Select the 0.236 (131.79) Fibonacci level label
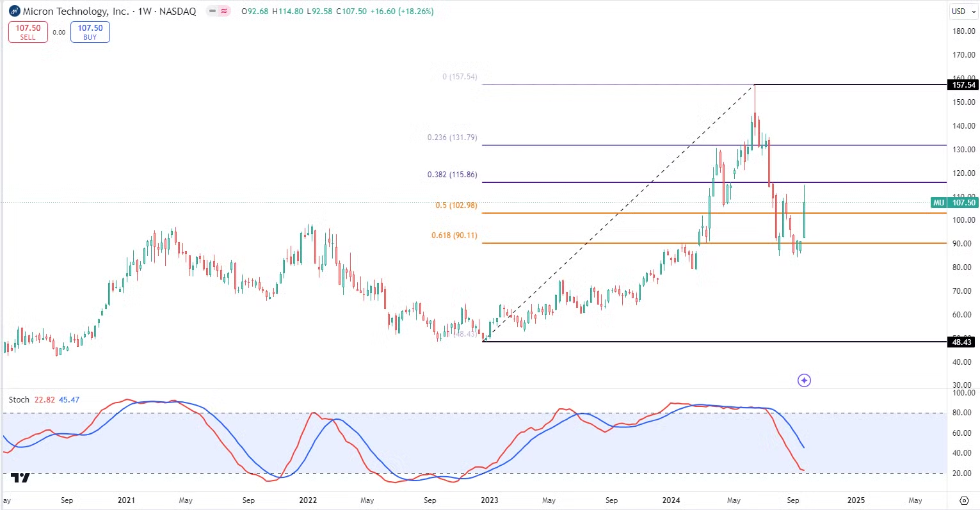The width and height of the screenshot is (980, 510). 452,138
